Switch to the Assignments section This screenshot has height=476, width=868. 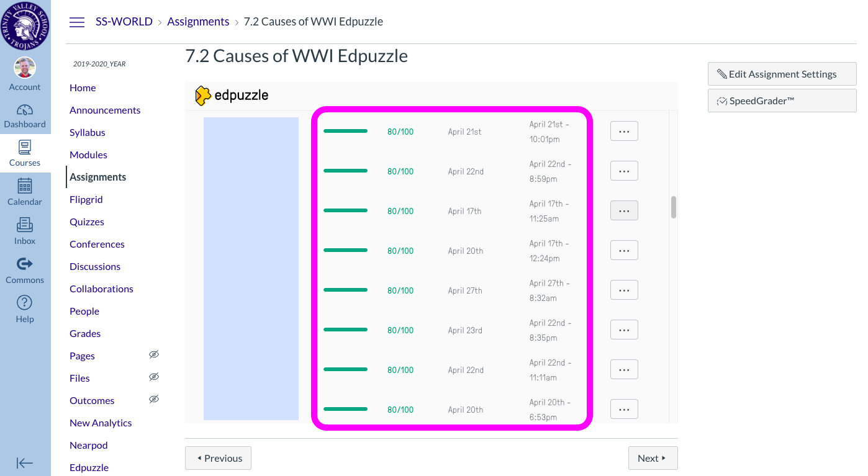(x=97, y=177)
